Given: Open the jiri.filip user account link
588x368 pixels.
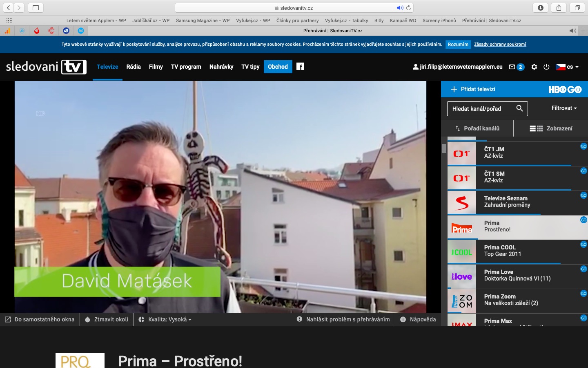Looking at the screenshot, I should (x=458, y=67).
